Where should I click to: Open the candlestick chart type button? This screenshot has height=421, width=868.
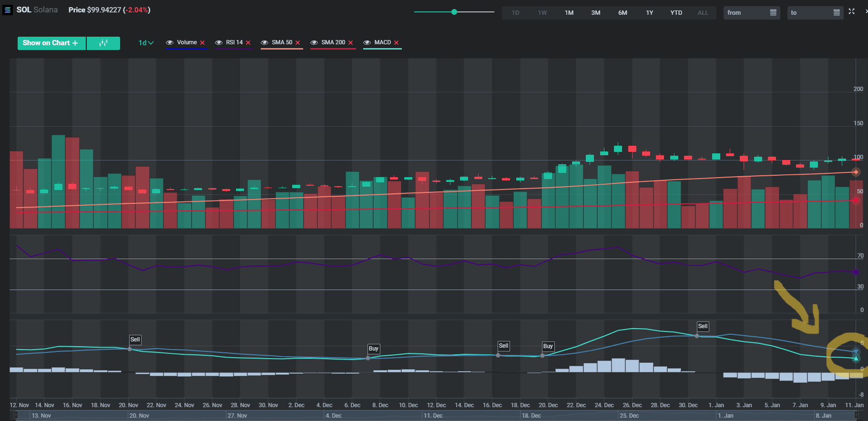(103, 43)
